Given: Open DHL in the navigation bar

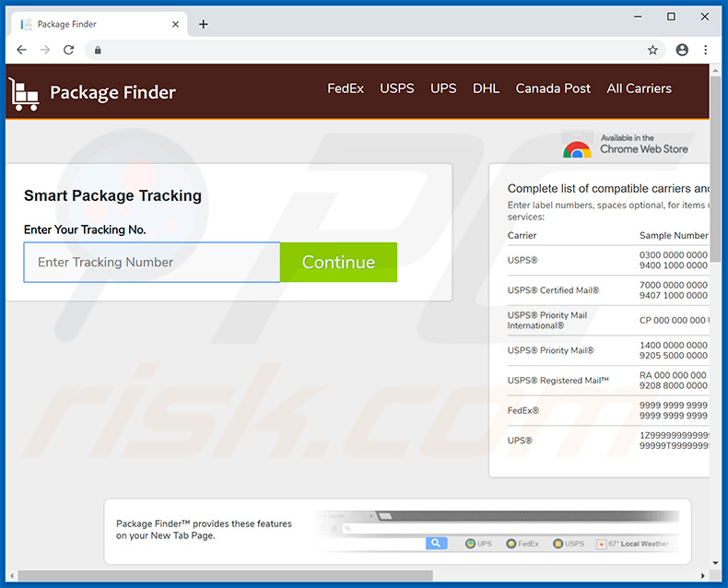Looking at the screenshot, I should (x=487, y=88).
